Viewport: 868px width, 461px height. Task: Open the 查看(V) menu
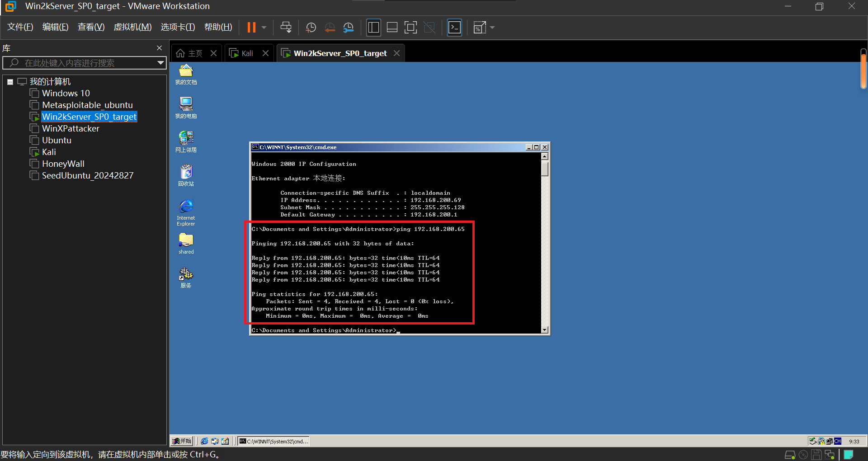pos(91,27)
